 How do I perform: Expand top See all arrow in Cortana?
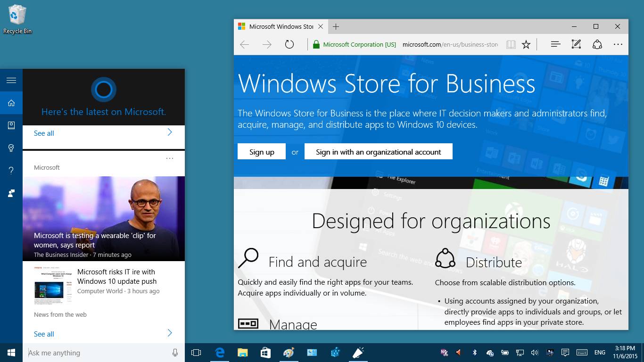click(x=170, y=132)
